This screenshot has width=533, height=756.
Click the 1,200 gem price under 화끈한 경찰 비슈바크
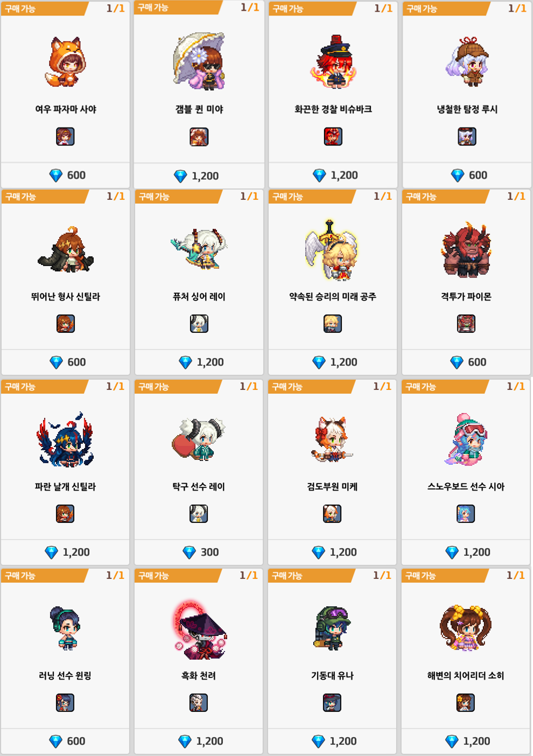(x=344, y=175)
